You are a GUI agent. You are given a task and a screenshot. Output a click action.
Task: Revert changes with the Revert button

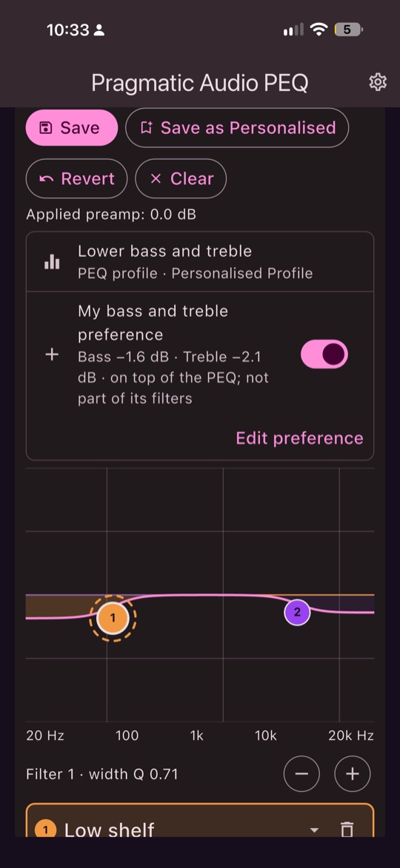click(x=76, y=179)
